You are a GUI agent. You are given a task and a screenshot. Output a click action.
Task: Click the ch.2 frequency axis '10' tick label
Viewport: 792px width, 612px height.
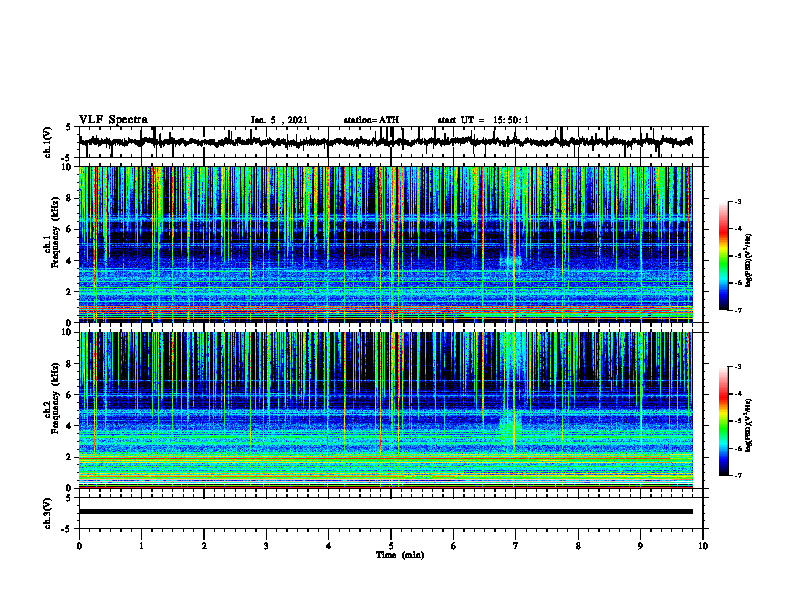click(69, 333)
